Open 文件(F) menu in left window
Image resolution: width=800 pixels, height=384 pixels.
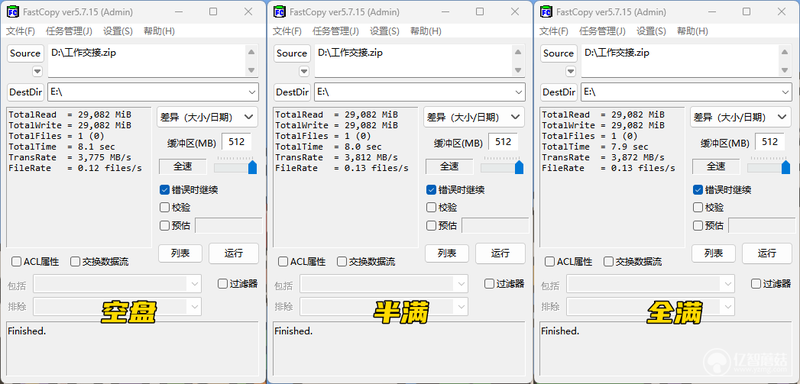pos(20,31)
